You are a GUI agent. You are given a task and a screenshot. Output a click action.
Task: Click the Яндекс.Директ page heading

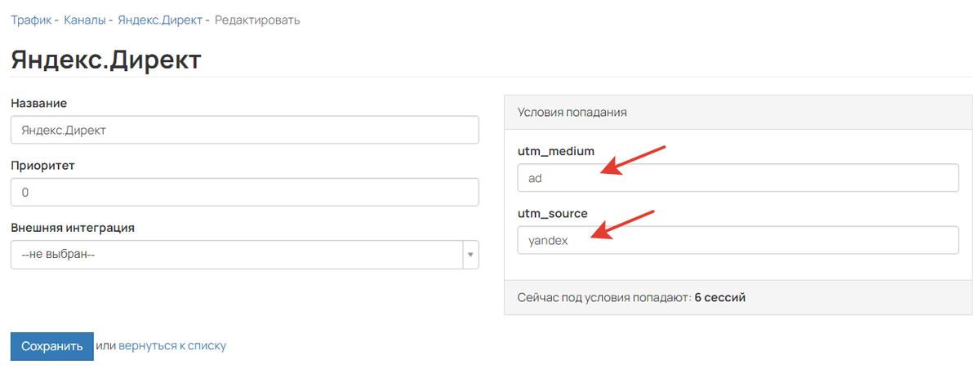[x=105, y=60]
